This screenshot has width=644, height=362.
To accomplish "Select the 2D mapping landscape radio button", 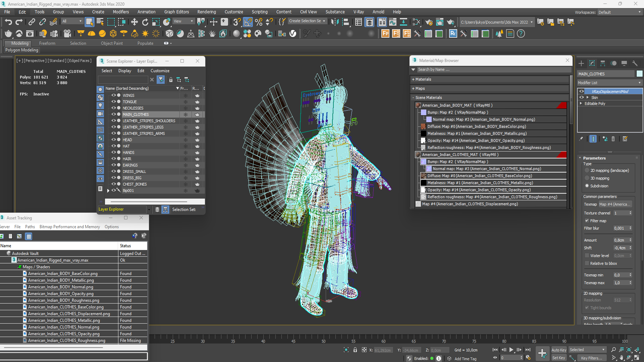I will point(587,170).
